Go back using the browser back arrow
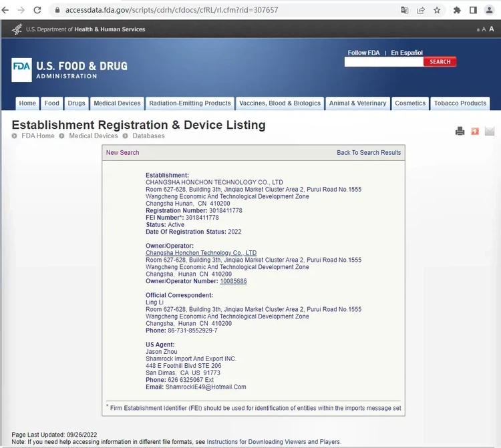 pos(5,10)
